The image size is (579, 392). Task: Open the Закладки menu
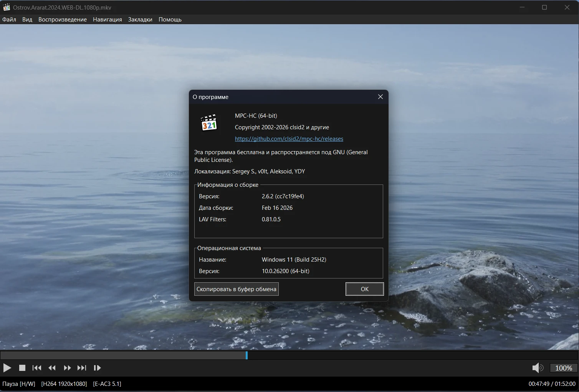pos(140,20)
